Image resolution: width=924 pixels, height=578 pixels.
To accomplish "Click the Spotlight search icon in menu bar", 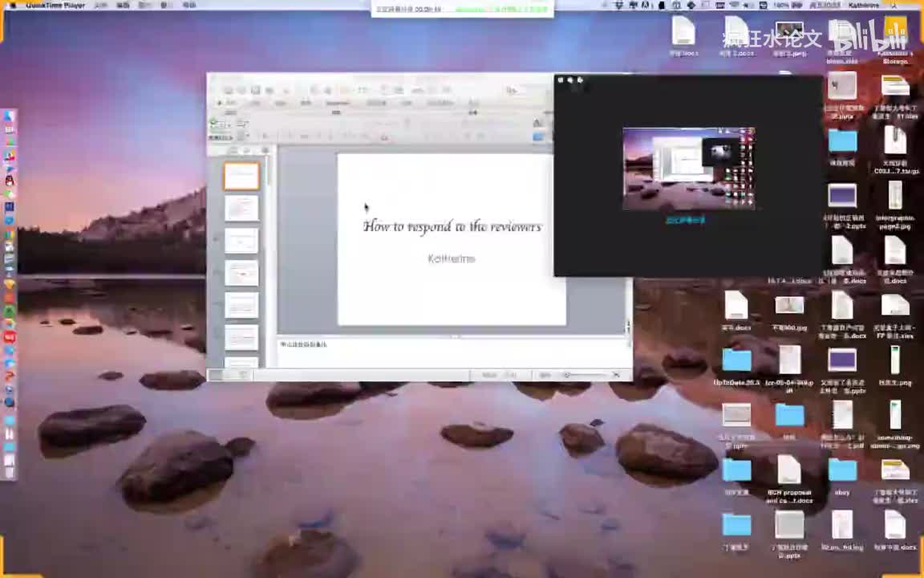I will pyautogui.click(x=894, y=5).
